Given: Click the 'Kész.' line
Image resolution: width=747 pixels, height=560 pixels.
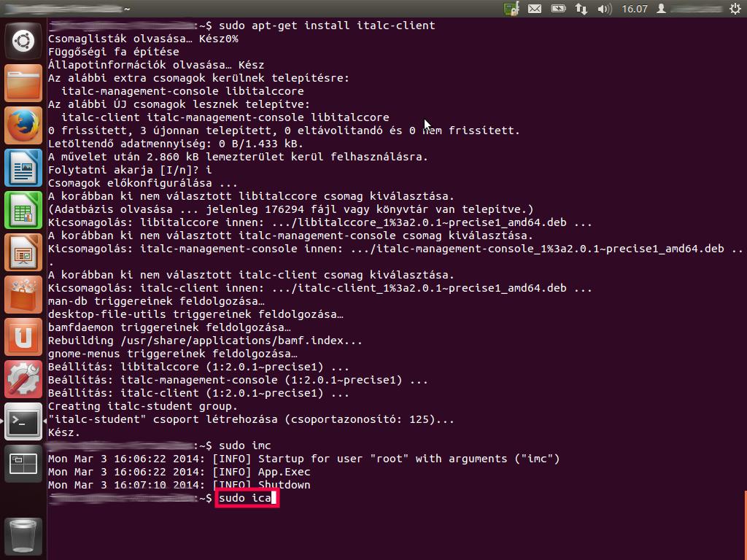Looking at the screenshot, I should tap(64, 433).
